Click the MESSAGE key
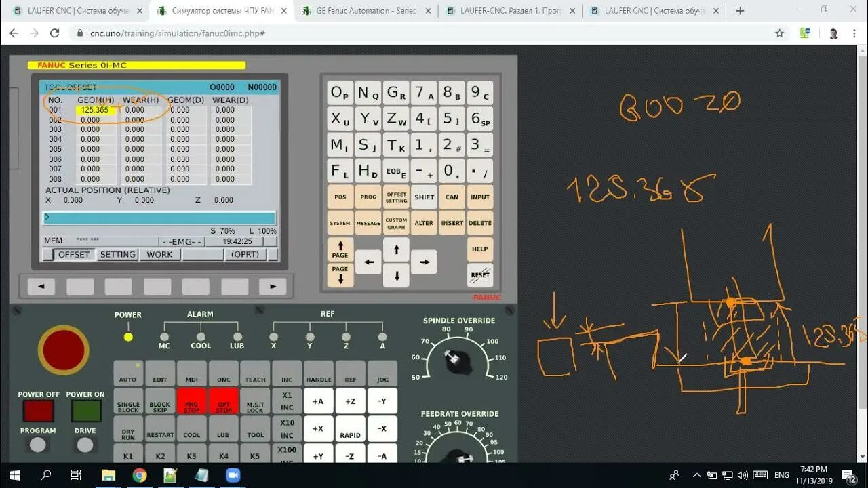The image size is (868, 488). [368, 223]
